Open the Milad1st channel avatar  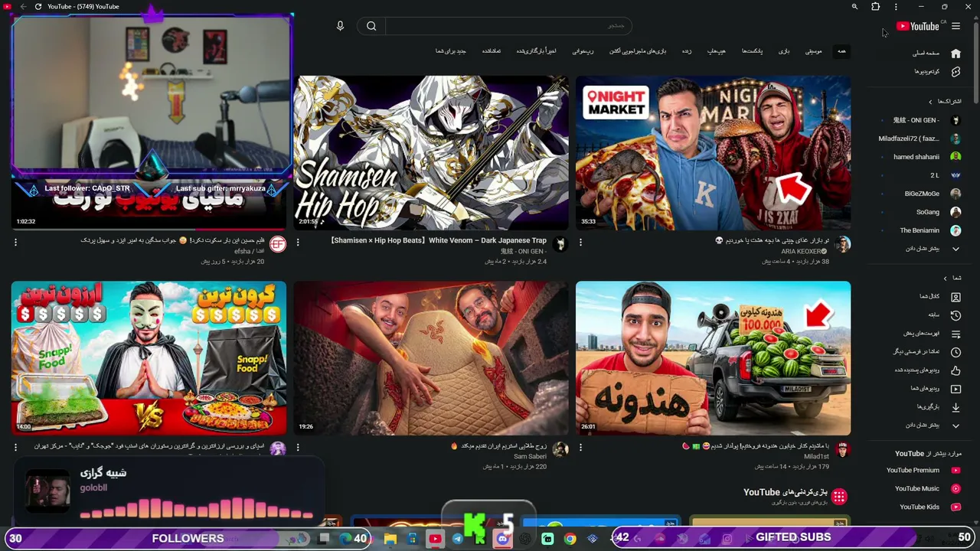pyautogui.click(x=843, y=450)
